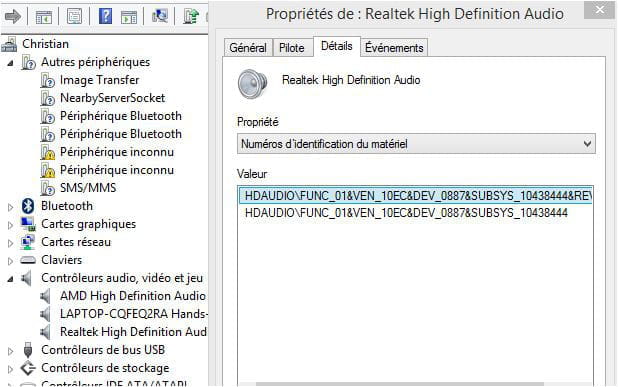Viewport: 618px width, 387px height.
Task: Open the Événements tab
Action: (x=394, y=48)
